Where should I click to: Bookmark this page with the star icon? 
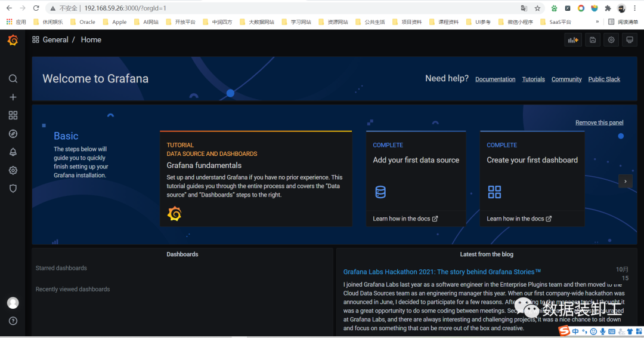pos(537,8)
